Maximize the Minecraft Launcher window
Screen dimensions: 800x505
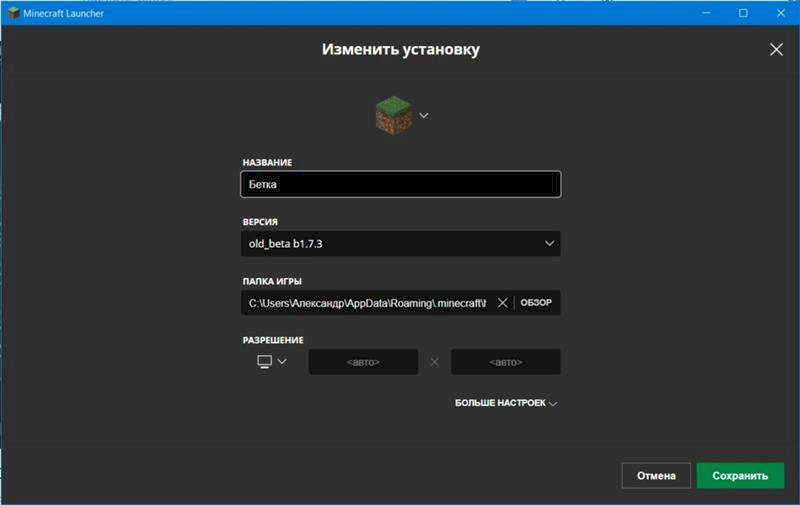743,13
